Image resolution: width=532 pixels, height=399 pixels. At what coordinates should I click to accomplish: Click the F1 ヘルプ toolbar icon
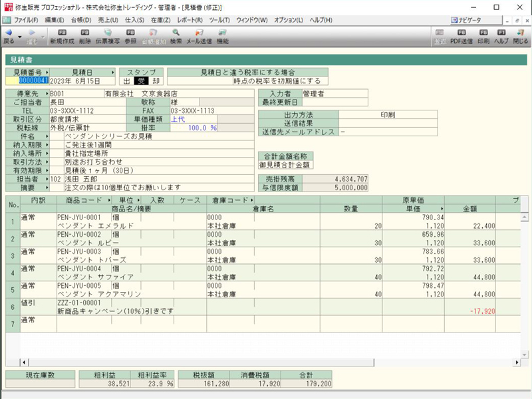coord(501,37)
